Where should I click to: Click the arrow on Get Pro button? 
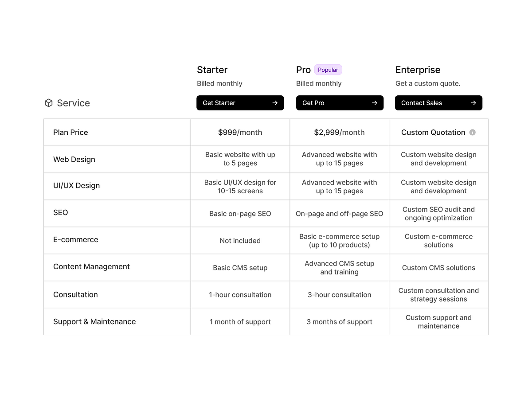pos(375,103)
